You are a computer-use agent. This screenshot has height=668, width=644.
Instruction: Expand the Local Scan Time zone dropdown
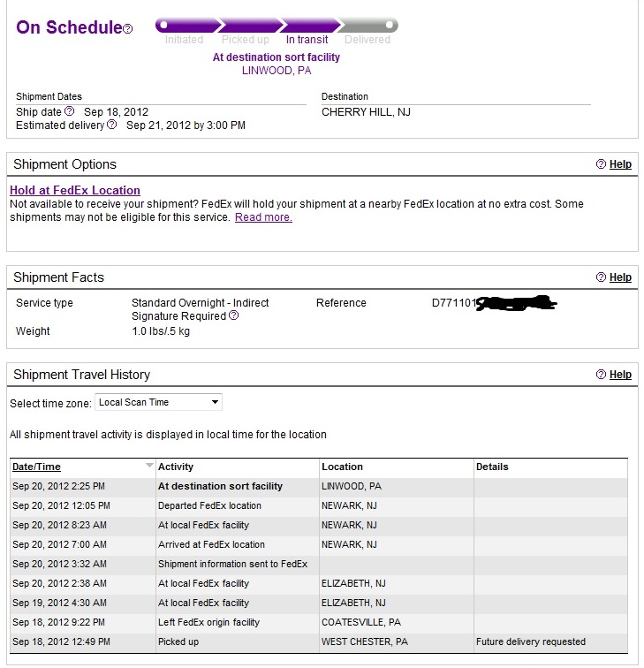[x=158, y=402]
